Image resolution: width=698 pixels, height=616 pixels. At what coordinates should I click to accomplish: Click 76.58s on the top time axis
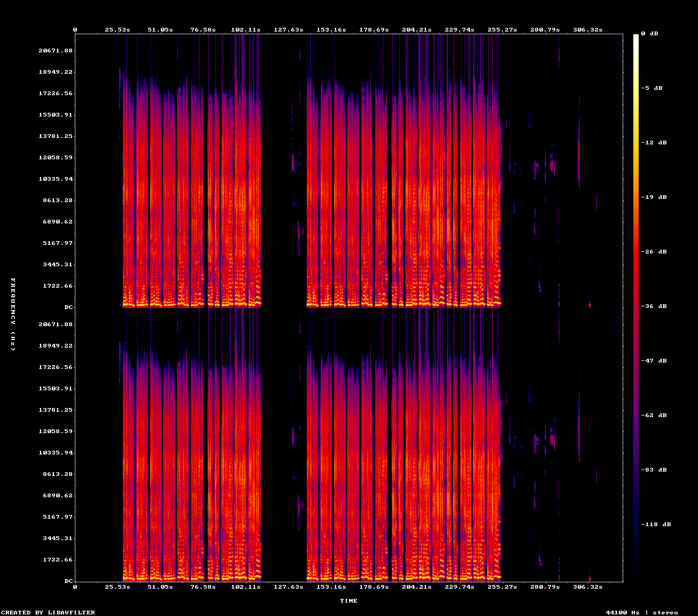[203, 30]
